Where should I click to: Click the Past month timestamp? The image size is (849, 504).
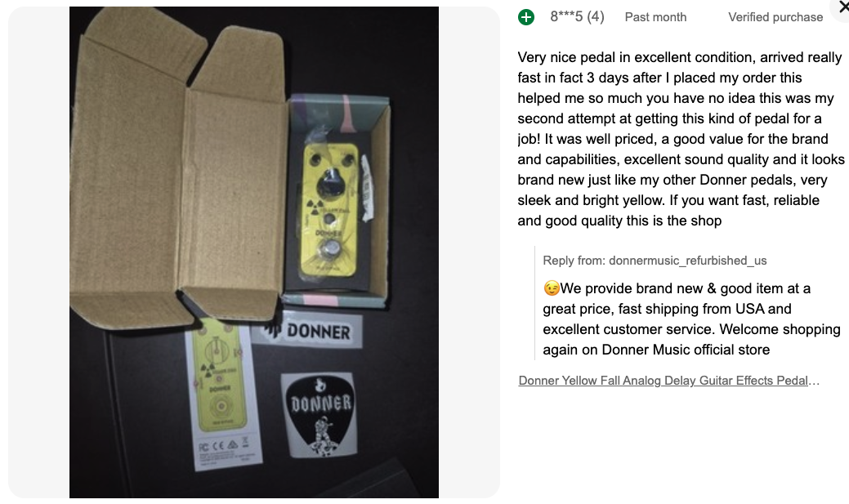[x=655, y=17]
